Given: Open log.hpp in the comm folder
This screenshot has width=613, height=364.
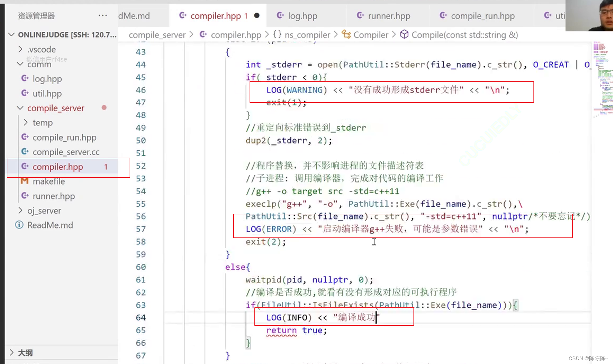Looking at the screenshot, I should click(x=47, y=79).
